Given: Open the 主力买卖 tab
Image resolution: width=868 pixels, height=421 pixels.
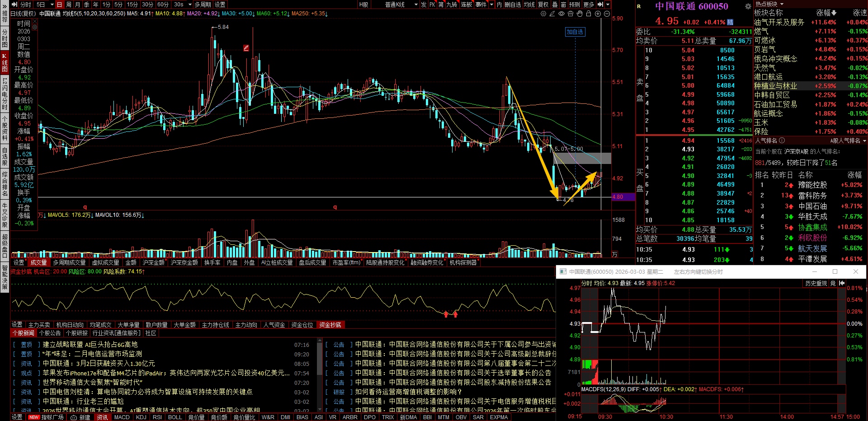Looking at the screenshot, I should pyautogui.click(x=39, y=325).
